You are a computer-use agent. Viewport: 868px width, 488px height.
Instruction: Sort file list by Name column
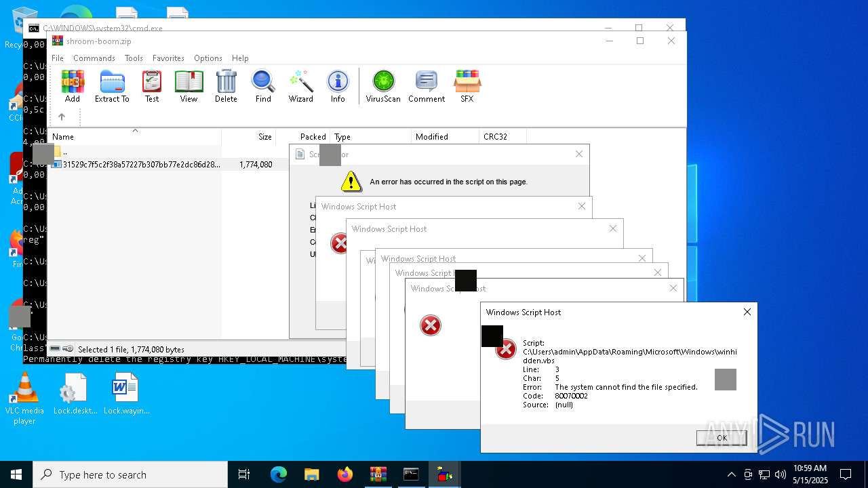134,137
